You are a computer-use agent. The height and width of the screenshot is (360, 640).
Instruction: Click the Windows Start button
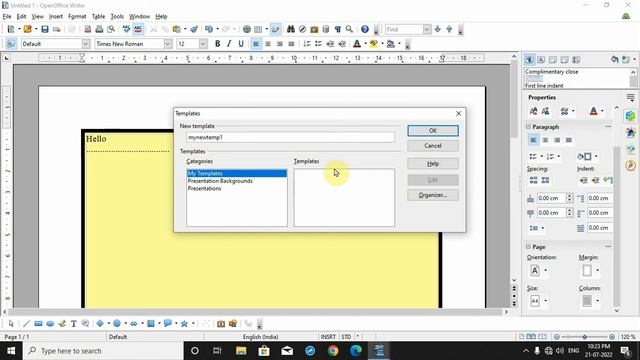11,351
